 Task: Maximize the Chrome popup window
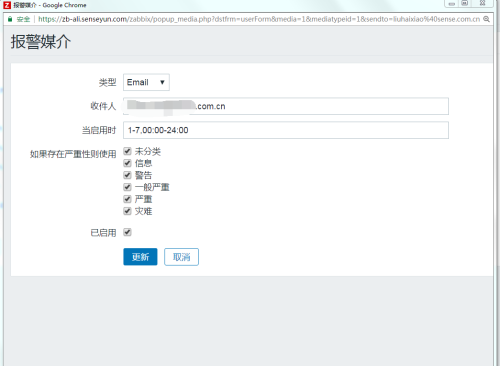coord(465,3)
